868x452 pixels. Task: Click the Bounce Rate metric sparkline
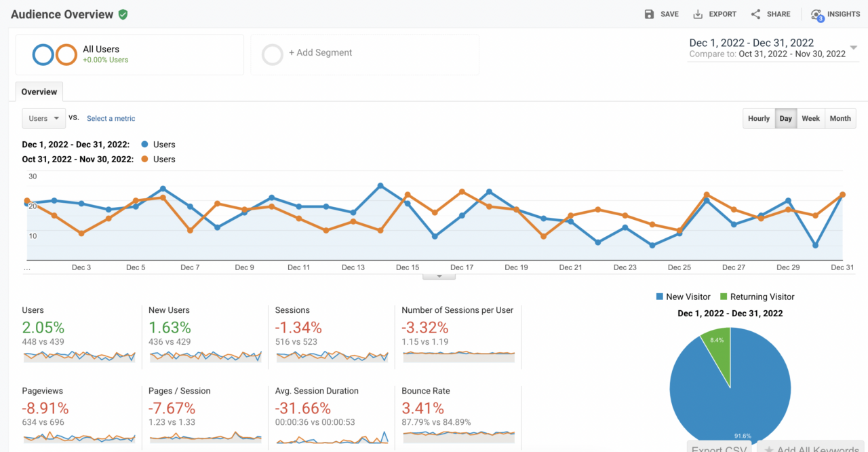[458, 435]
